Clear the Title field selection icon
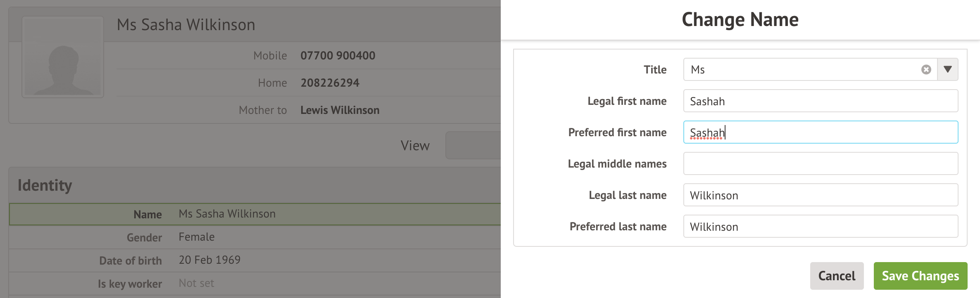980x298 pixels. tap(926, 69)
